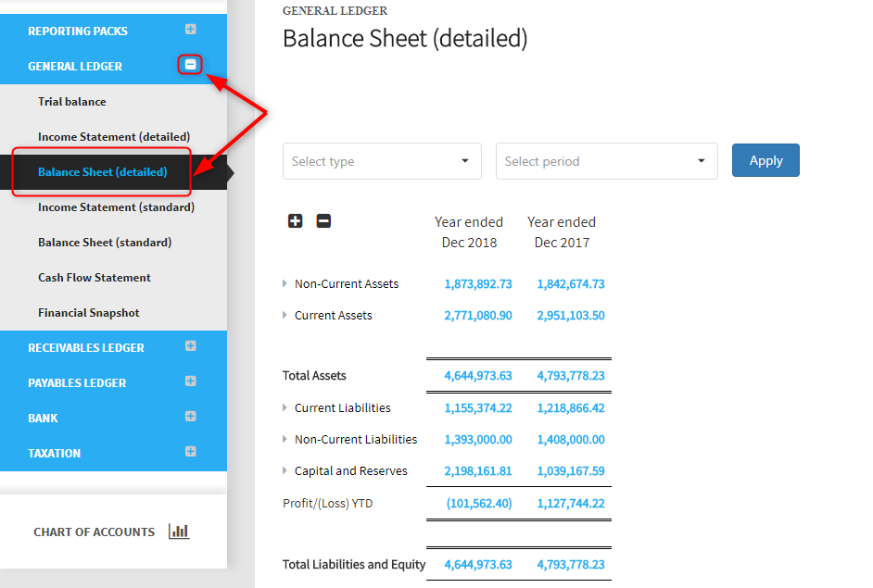This screenshot has width=873, height=588.
Task: Click the Non-Current Assets row label
Action: (347, 283)
